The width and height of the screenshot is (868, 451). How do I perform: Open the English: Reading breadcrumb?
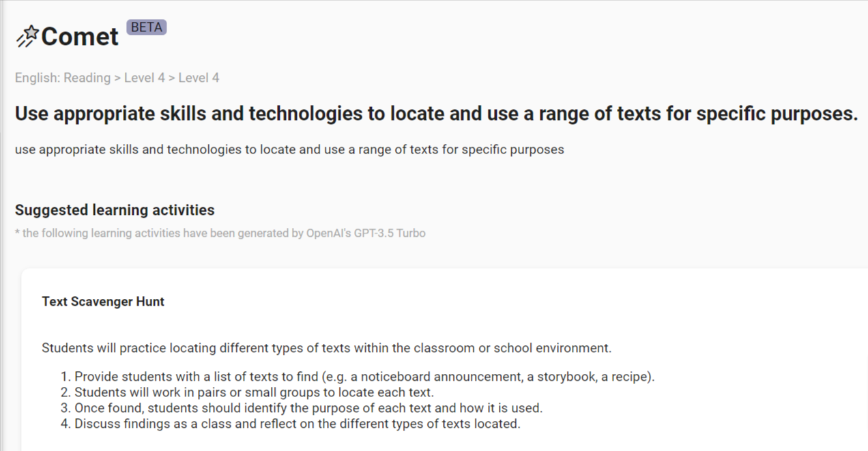(63, 78)
